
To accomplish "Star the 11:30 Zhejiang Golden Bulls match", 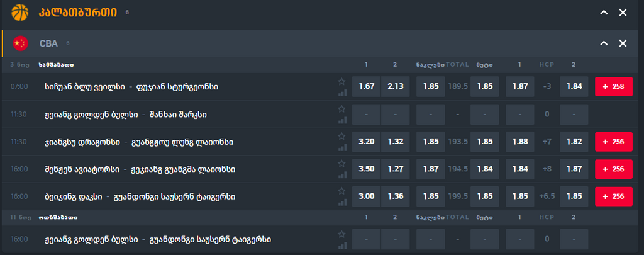I will point(342,109).
